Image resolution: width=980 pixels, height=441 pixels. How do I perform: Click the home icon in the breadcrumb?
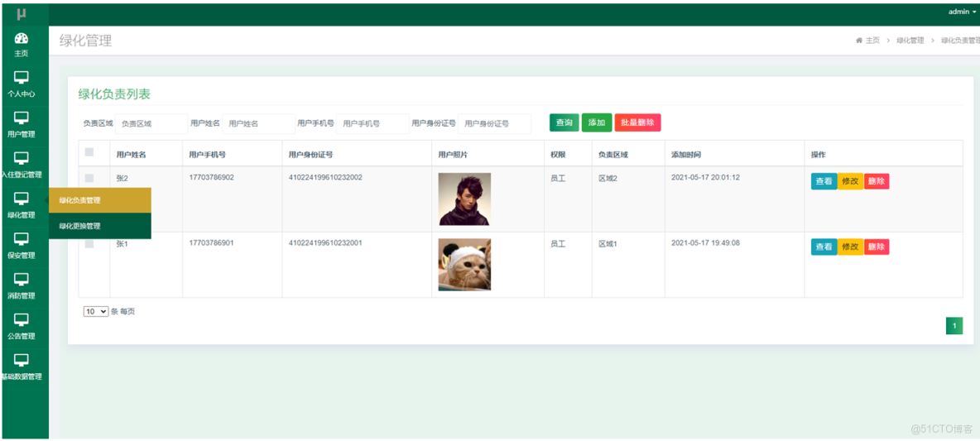click(x=859, y=40)
